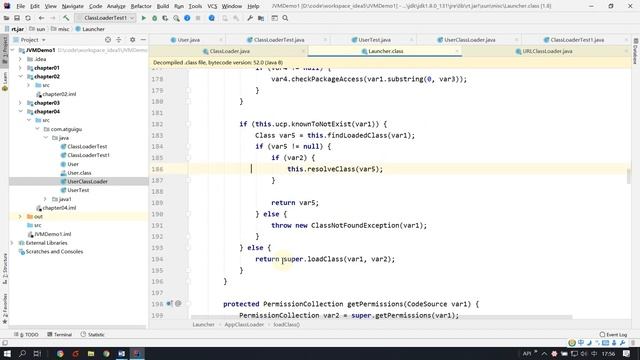640x360 pixels.
Task: Click the editor vertical scrollbar thumb
Action: (x=629, y=176)
